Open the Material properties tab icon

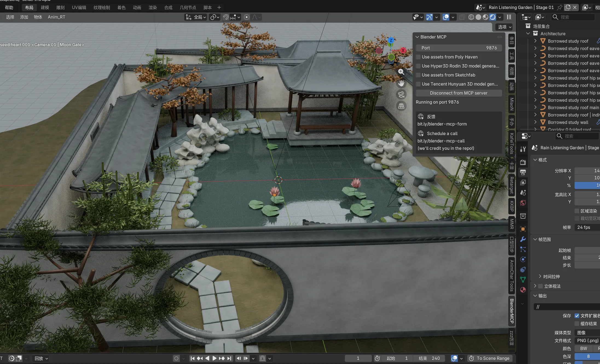pos(523,290)
